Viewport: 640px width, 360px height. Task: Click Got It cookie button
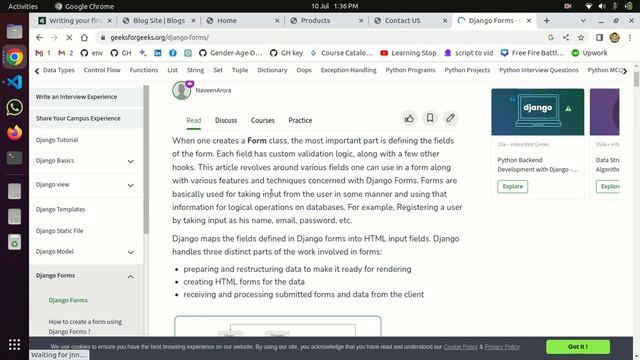[578, 347]
